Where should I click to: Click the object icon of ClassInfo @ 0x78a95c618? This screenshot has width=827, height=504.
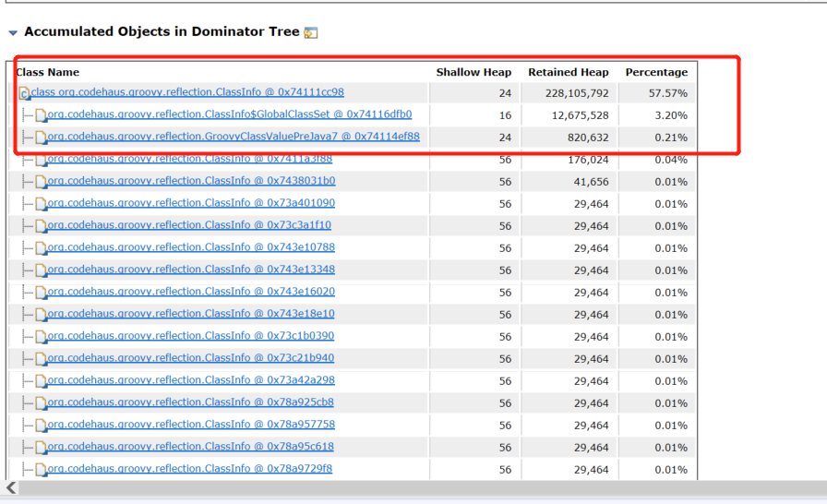click(x=41, y=448)
